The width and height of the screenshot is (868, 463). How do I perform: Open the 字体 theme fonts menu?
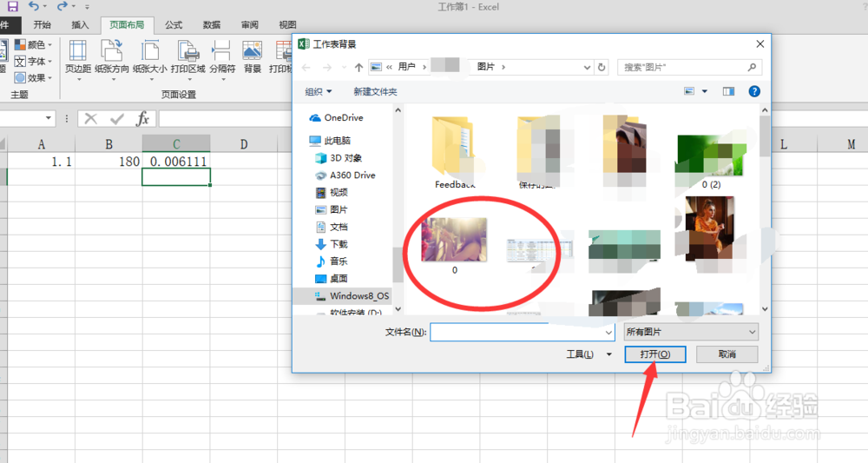33,62
